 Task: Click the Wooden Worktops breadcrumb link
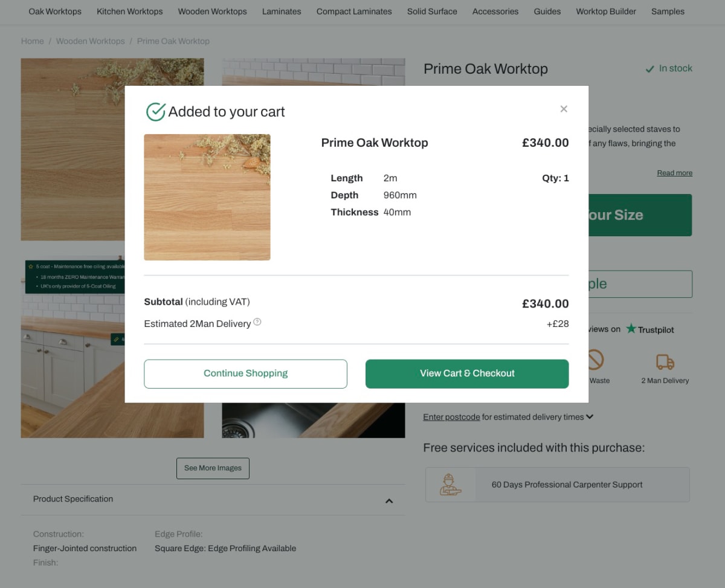(91, 41)
